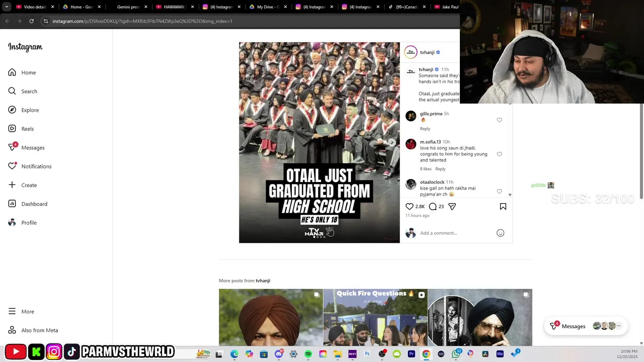This screenshot has width=644, height=362.
Task: Open NZXT CAM from the taskbar
Action: (x=352, y=354)
